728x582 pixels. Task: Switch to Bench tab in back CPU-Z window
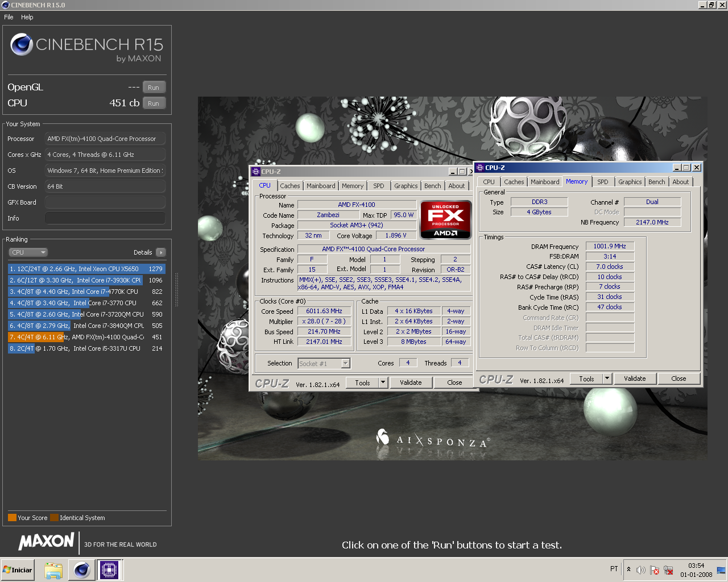[x=433, y=186]
